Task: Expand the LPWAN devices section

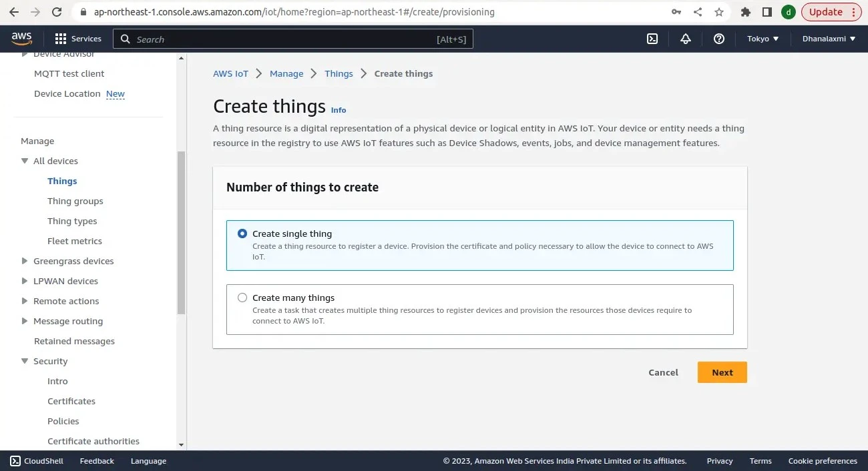Action: pyautogui.click(x=25, y=281)
